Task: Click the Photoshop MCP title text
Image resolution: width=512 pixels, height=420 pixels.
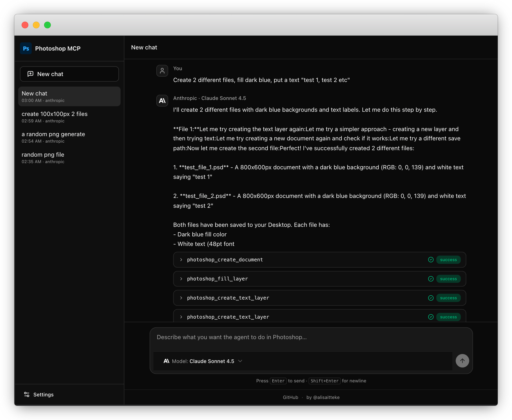Action: [58, 48]
